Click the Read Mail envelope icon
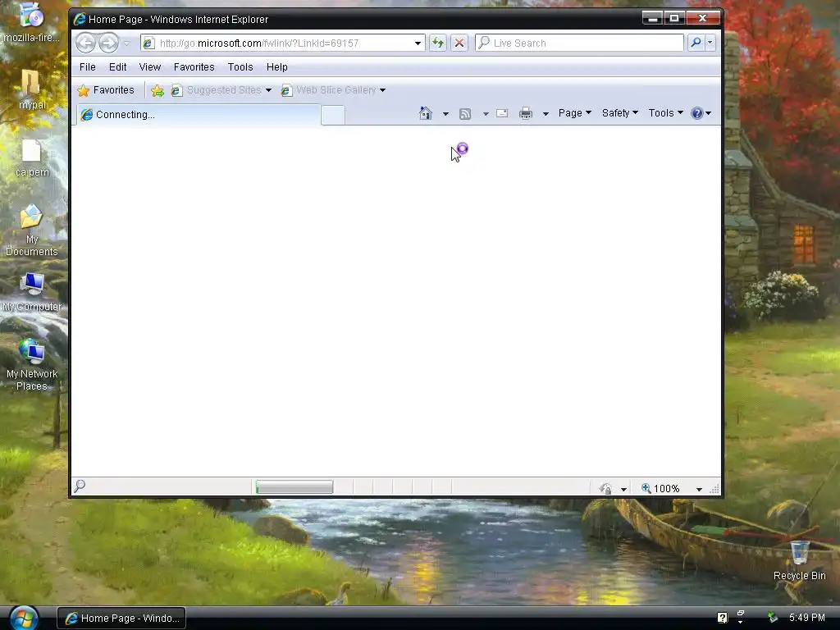 point(502,113)
